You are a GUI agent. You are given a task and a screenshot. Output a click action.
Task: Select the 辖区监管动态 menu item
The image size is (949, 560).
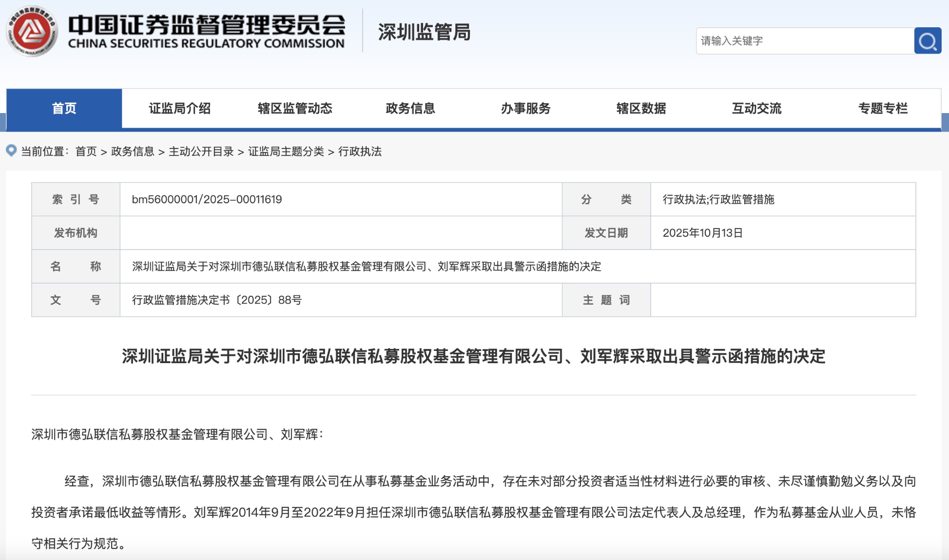coord(295,108)
